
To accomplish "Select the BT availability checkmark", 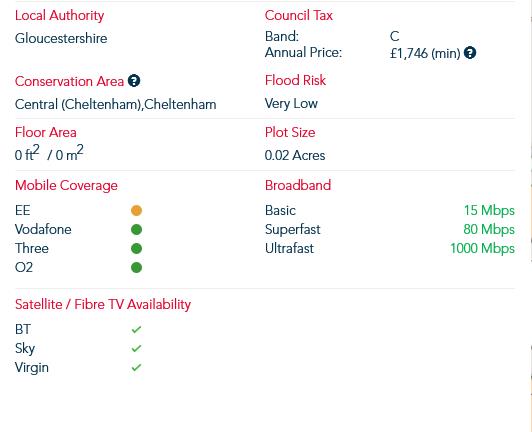I will [x=136, y=330].
